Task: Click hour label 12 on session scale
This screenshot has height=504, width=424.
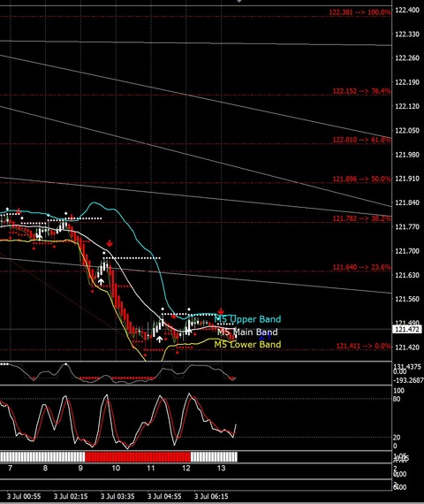Action: click(x=186, y=468)
